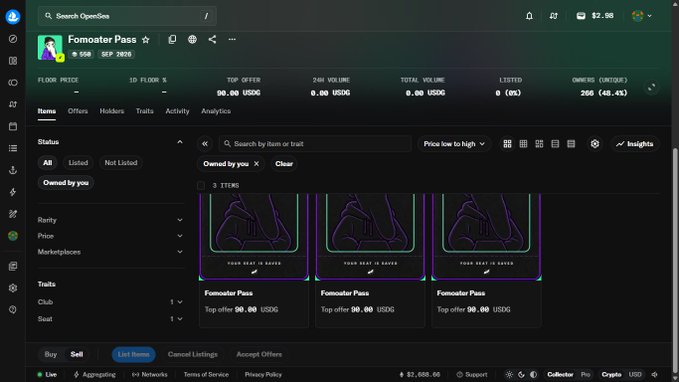The width and height of the screenshot is (679, 382).
Task: Open the Price low to high sort dropdown
Action: pyautogui.click(x=454, y=144)
